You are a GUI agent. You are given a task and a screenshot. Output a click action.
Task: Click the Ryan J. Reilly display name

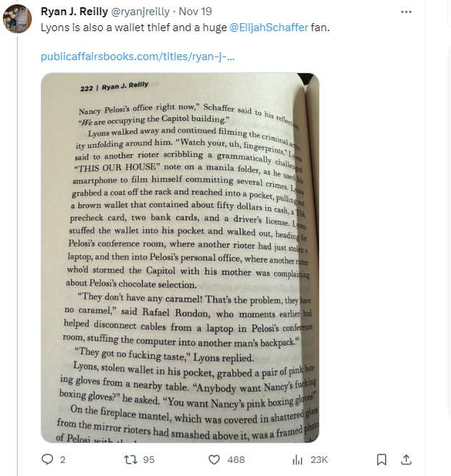click(74, 12)
